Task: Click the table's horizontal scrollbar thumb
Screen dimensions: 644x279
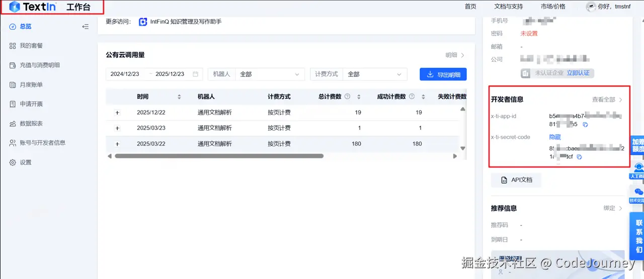Action: pos(219,156)
